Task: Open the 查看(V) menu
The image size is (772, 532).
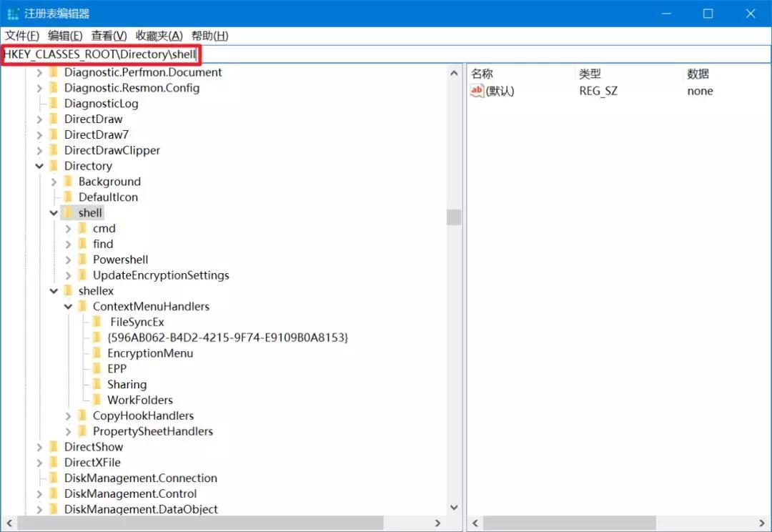Action: (x=109, y=36)
